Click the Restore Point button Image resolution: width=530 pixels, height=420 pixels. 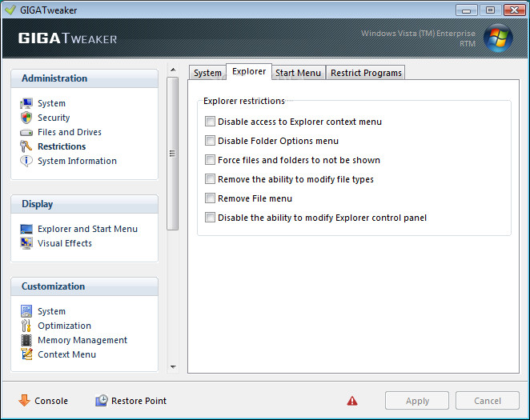(x=130, y=401)
